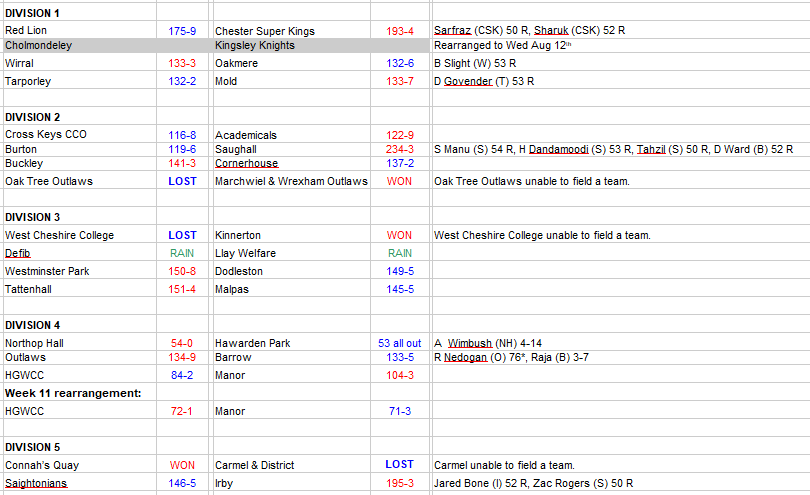Select Malpas score 145-5
Viewport: 810px width, 495px height.
point(400,289)
